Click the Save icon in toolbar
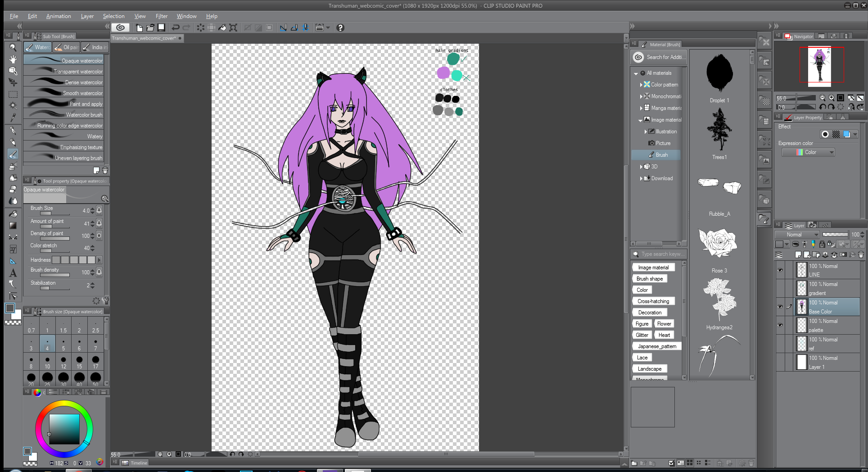This screenshot has width=868, height=472. coord(161,28)
